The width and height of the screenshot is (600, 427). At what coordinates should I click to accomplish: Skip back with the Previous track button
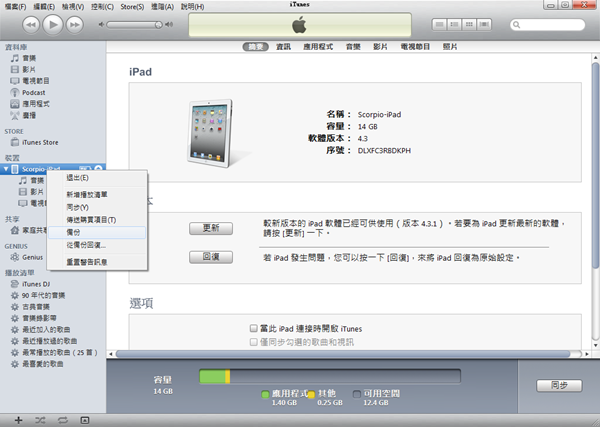(31, 25)
